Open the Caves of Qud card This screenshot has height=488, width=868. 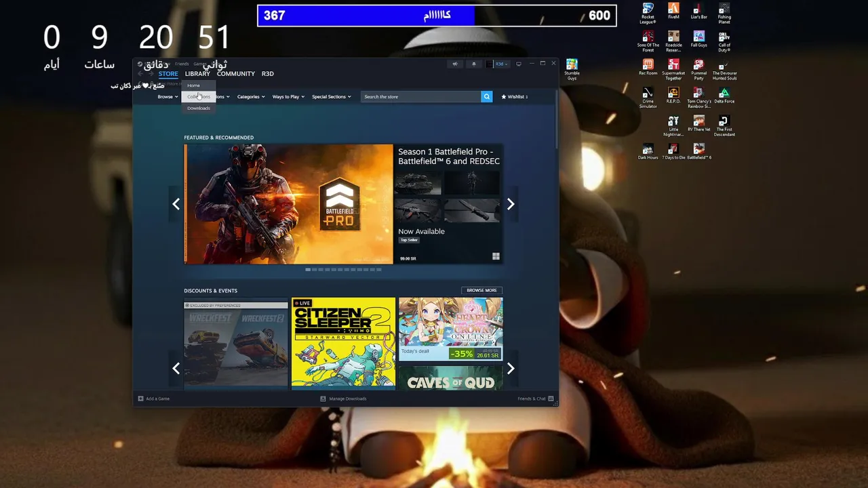pyautogui.click(x=450, y=379)
